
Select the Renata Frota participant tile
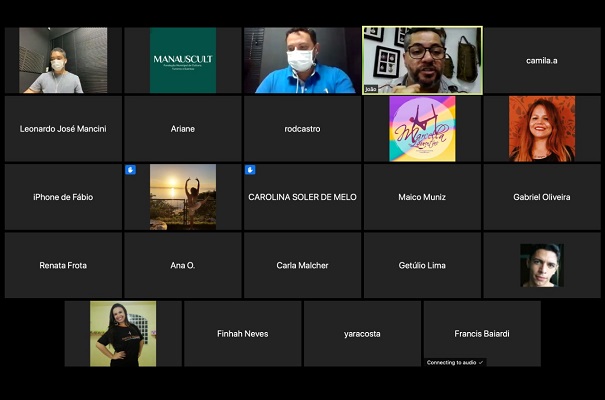(x=63, y=265)
